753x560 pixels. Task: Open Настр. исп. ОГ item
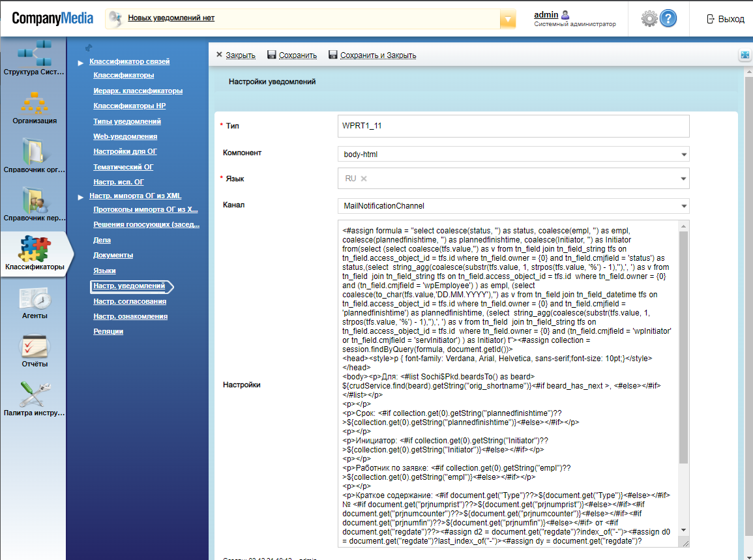tap(118, 182)
